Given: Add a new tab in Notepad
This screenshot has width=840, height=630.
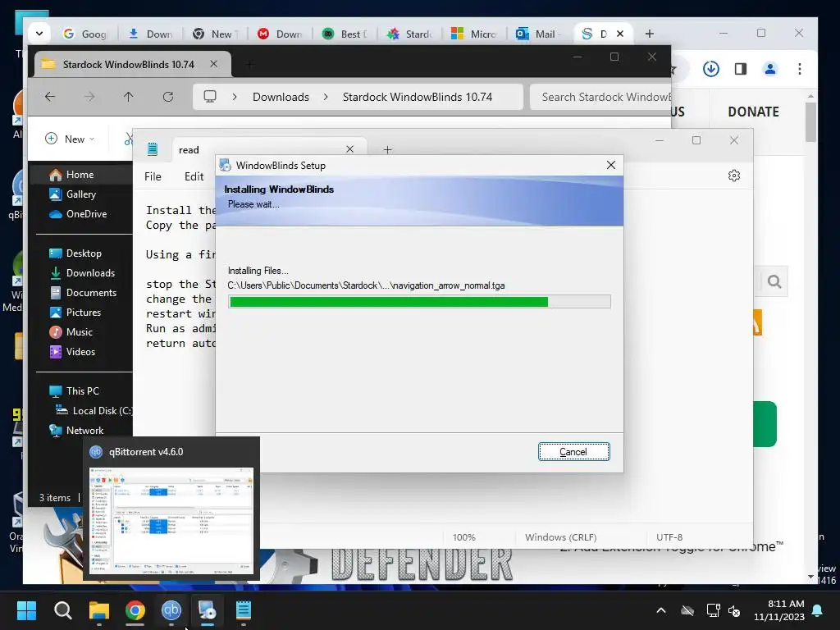Looking at the screenshot, I should [387, 149].
